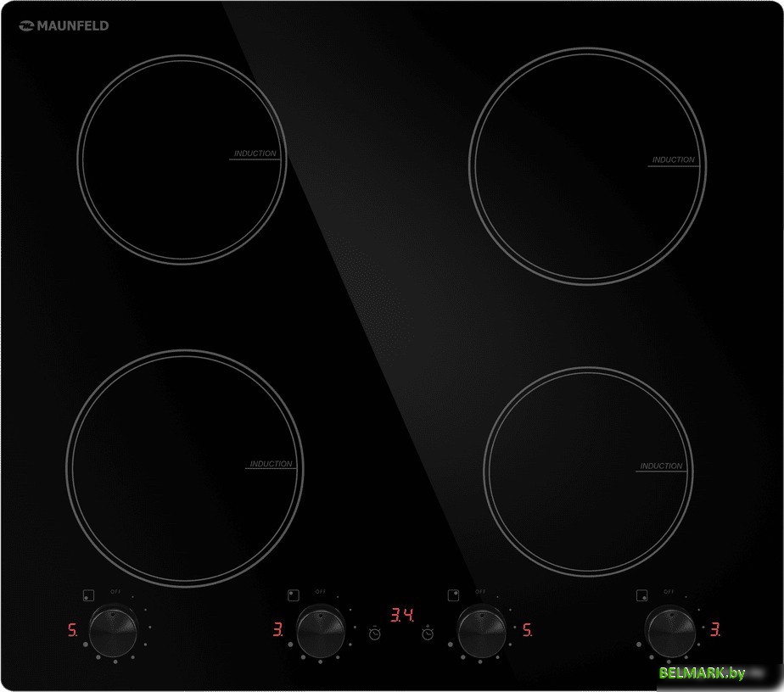Click the timer minus clock icon
Viewport: 784px width, 692px height.
(375, 633)
